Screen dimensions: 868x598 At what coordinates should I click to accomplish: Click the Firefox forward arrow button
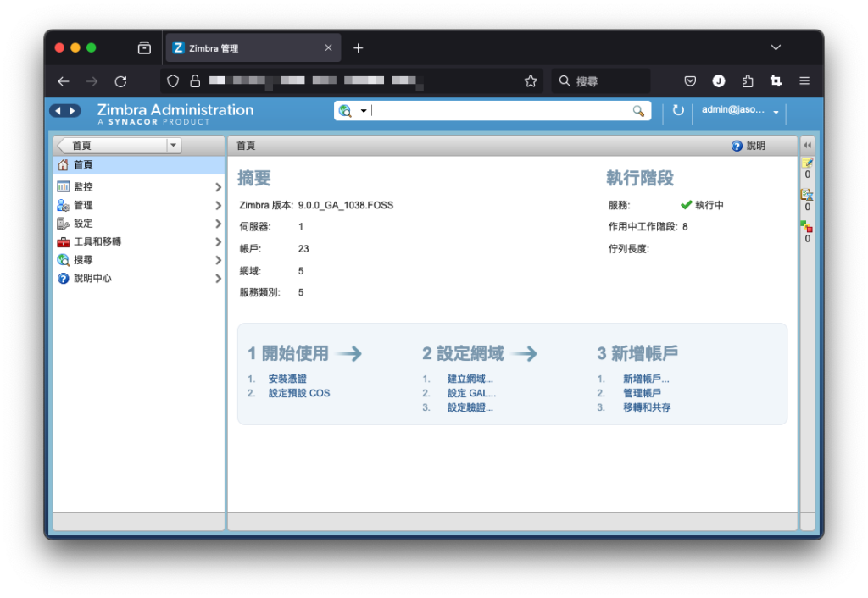coord(92,81)
